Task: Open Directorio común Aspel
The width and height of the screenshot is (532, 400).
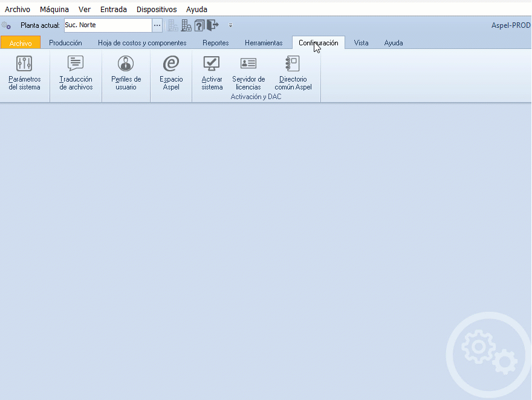Action: [293, 73]
